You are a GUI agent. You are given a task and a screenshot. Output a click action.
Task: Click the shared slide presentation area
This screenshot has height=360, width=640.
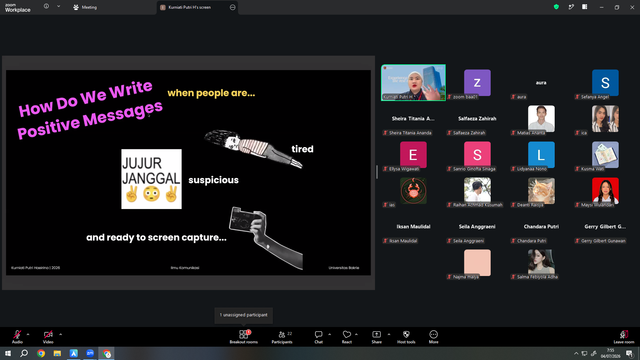188,172
